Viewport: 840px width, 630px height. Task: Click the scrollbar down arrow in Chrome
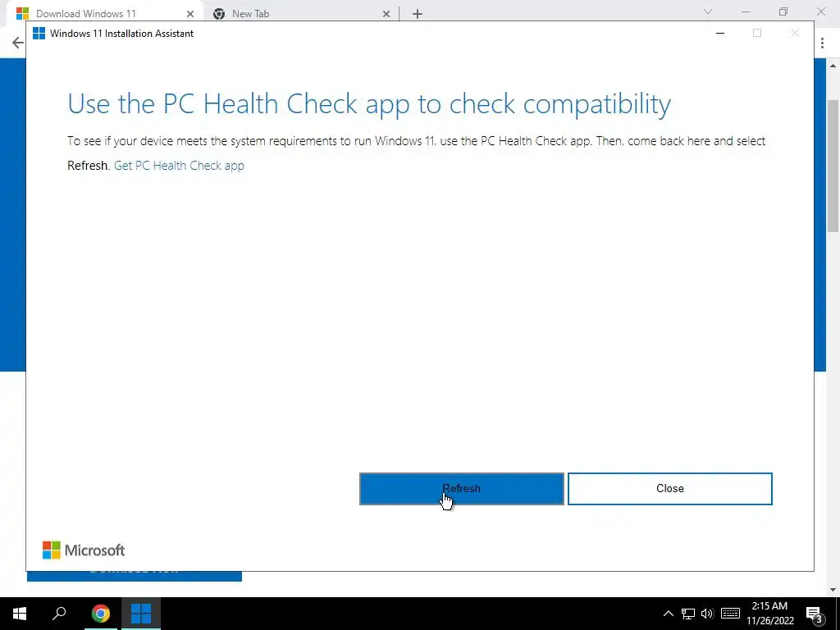pos(833,590)
